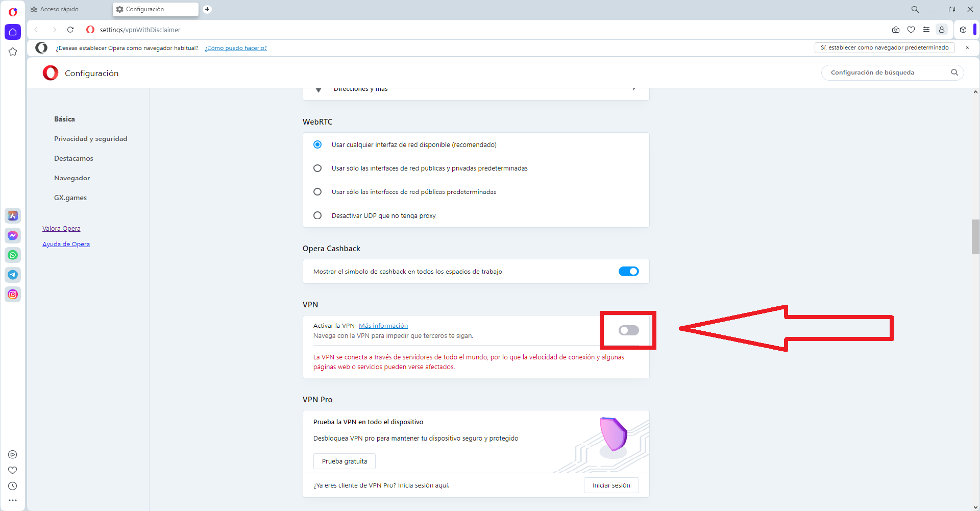Launch Aria AI from the sidebar
Screen dimensions: 980x511
[x=13, y=216]
